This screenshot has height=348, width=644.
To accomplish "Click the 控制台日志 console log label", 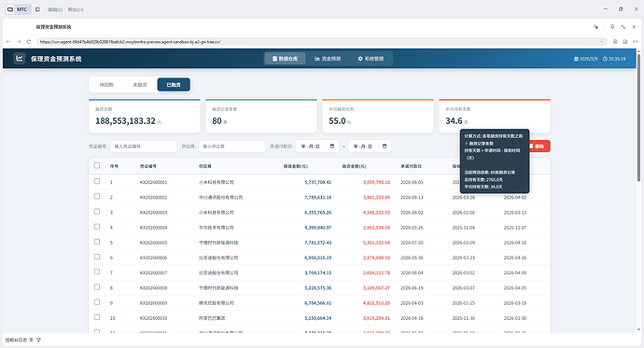I will 16,340.
